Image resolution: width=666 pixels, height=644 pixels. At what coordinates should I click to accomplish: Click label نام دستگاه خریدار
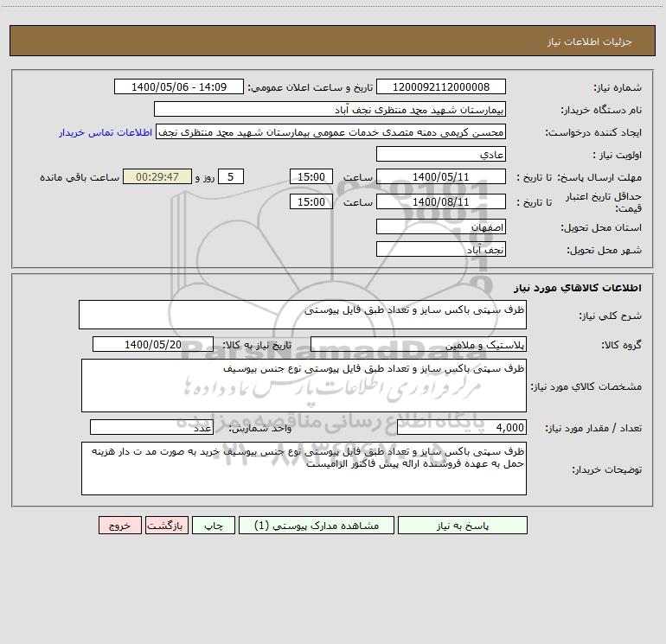[601, 110]
